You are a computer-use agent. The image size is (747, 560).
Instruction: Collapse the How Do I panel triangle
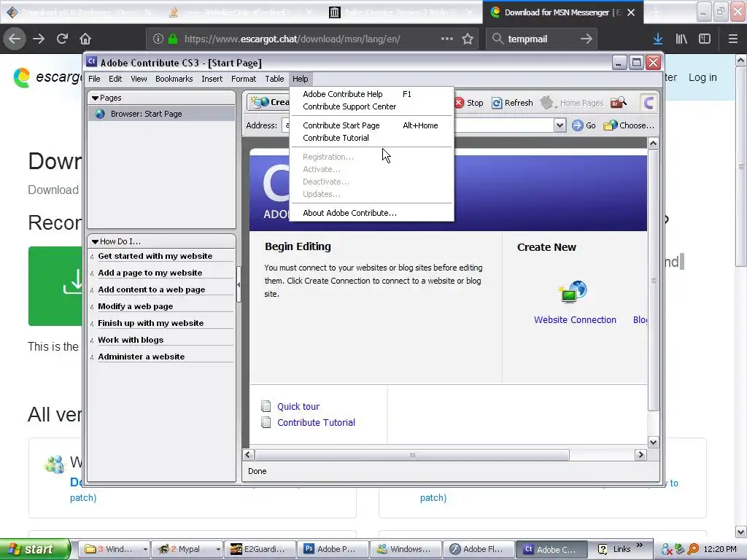(x=95, y=241)
